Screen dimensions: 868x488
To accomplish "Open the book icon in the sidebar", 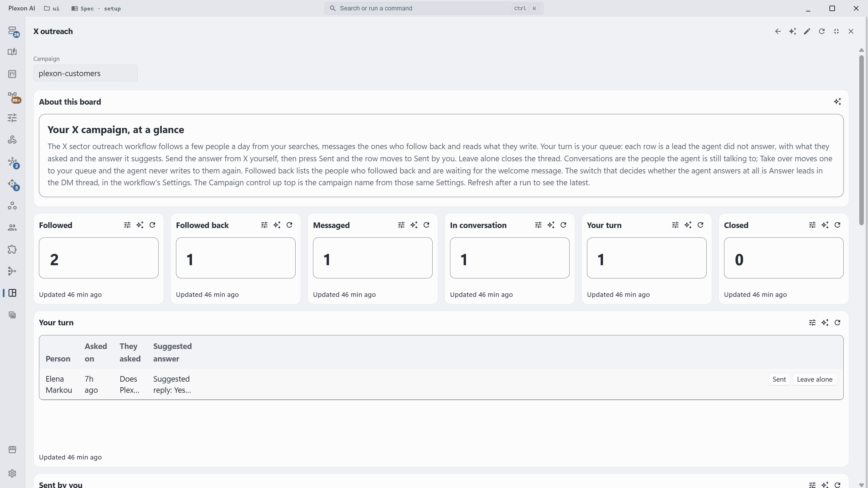I will coord(12,52).
